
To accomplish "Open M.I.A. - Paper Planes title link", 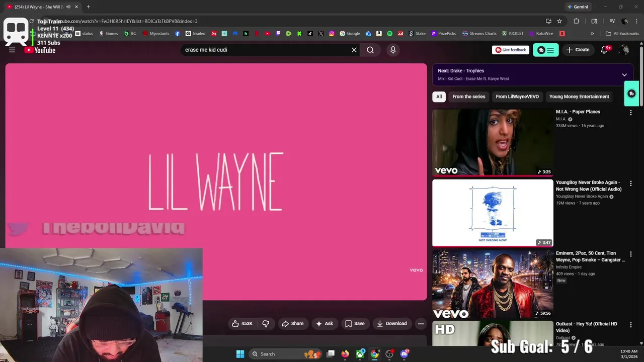I will (578, 112).
